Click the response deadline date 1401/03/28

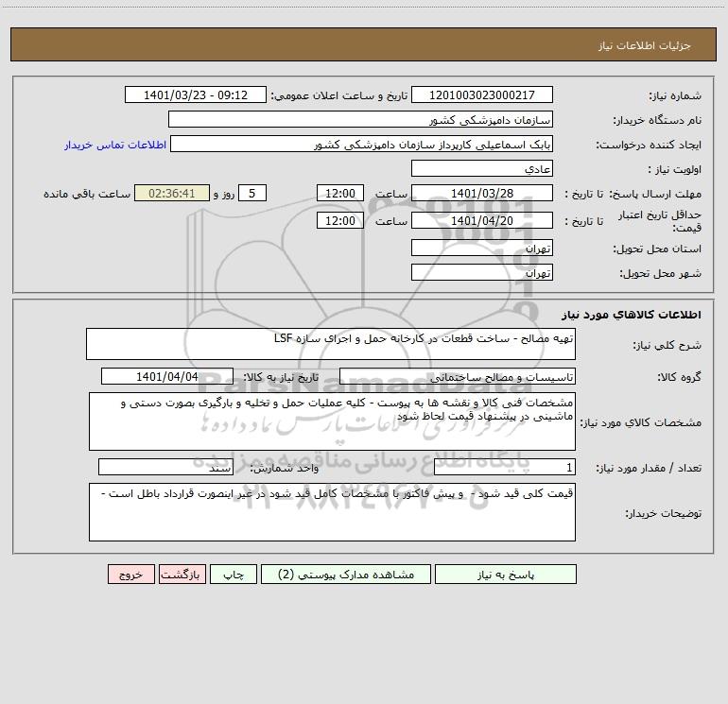pos(482,193)
